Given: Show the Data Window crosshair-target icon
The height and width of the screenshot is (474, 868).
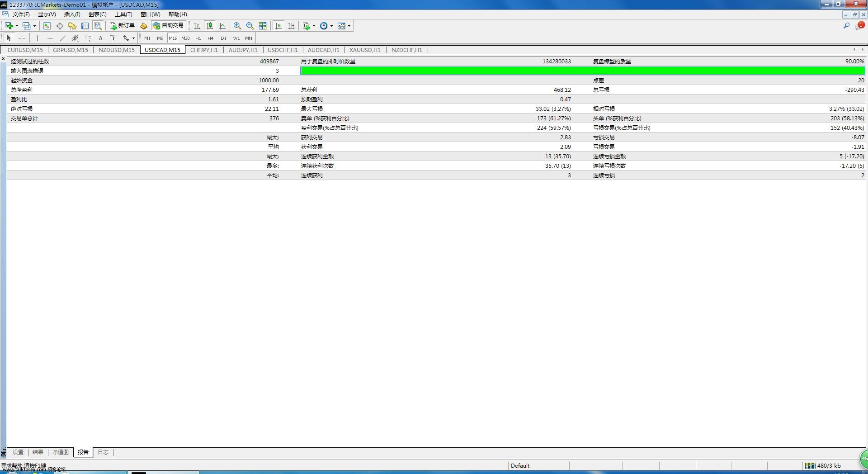Looking at the screenshot, I should pos(60,26).
